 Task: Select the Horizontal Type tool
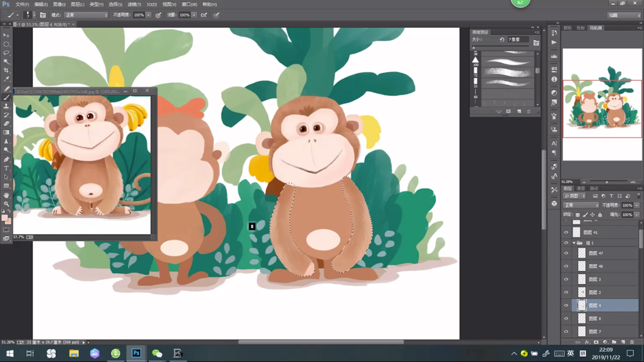6,168
